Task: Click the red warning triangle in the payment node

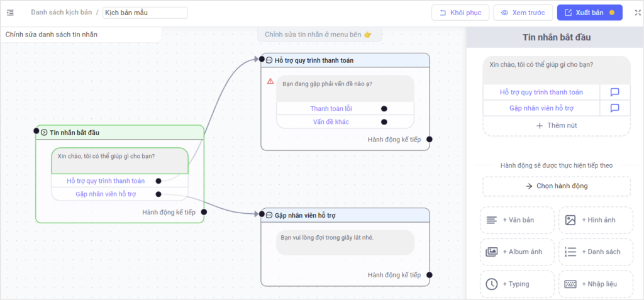Action: [270, 81]
